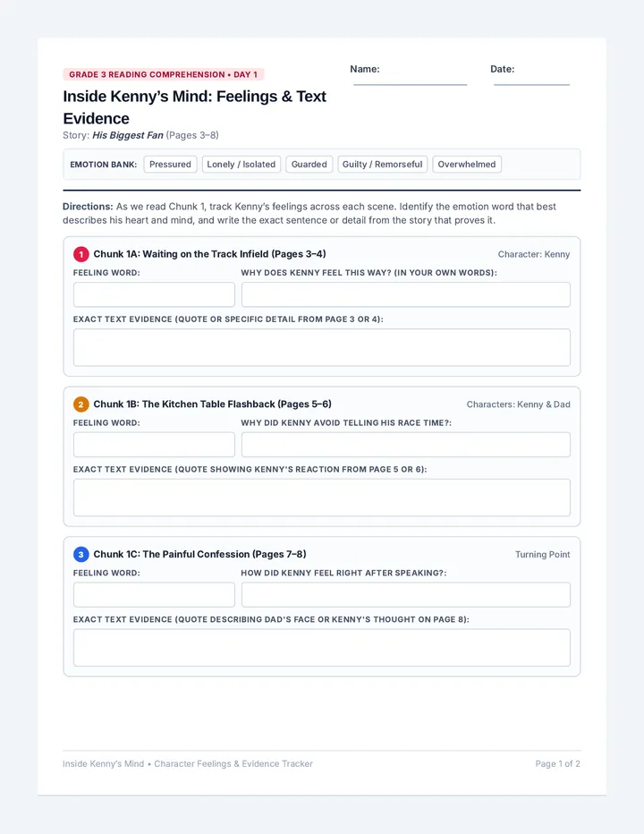Click Chunk 1A why Kenny feels box
This screenshot has width=644, height=834.
406,294
